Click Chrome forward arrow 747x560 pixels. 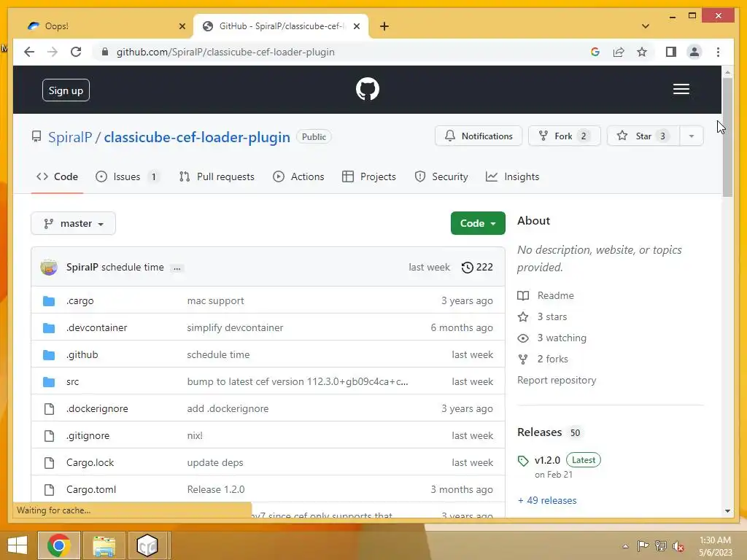click(x=53, y=52)
